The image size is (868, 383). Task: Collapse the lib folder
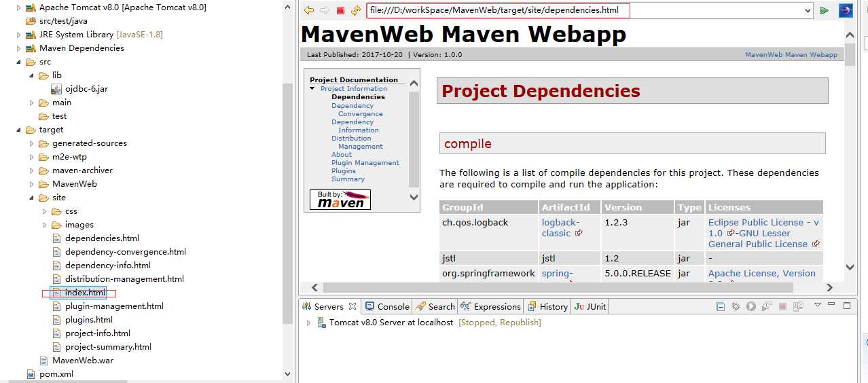[x=32, y=75]
